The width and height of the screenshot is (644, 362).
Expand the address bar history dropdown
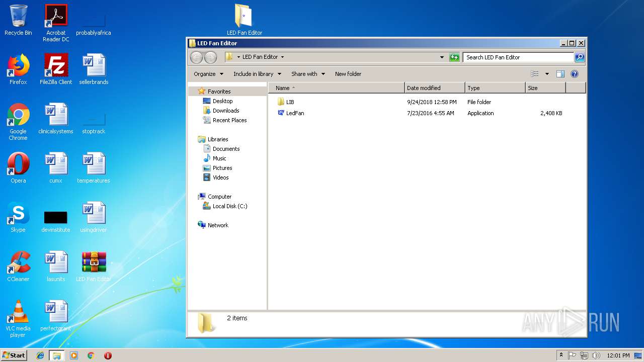point(442,57)
